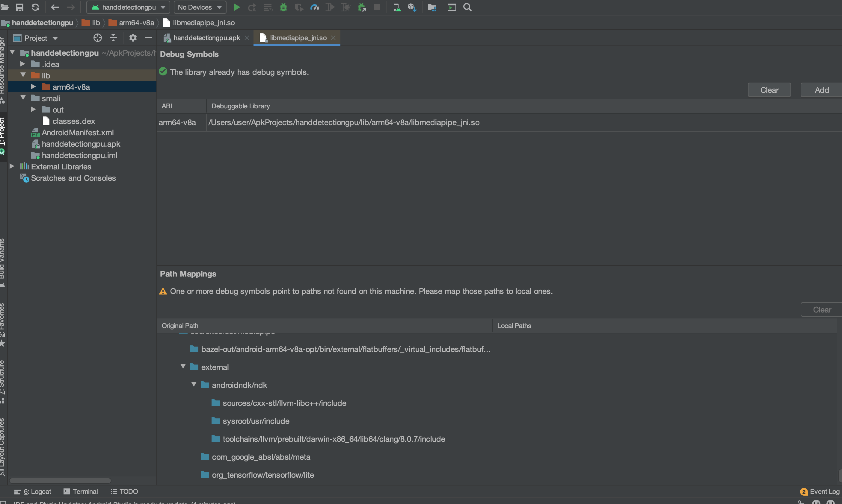
Task: Start debugging with the Debug icon
Action: (283, 7)
